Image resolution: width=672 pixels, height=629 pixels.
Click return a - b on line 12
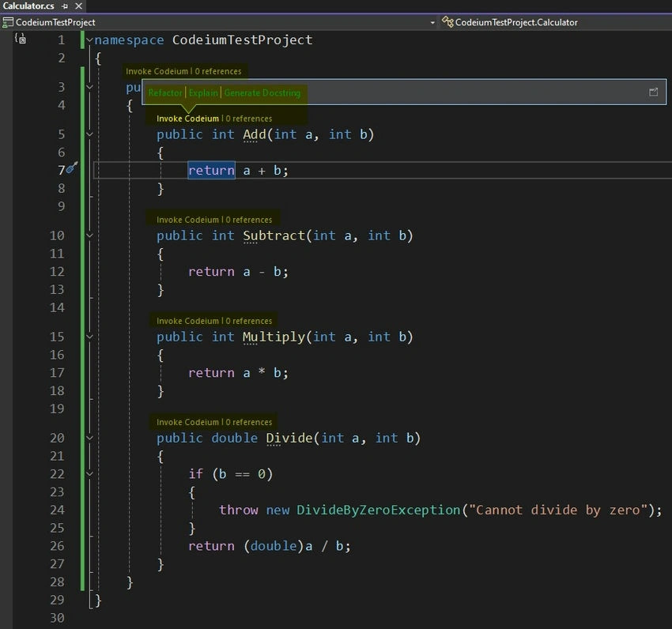[238, 272]
